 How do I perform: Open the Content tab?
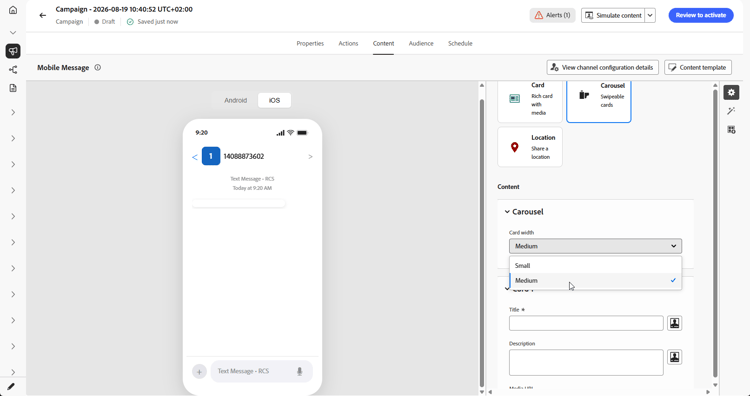point(384,44)
